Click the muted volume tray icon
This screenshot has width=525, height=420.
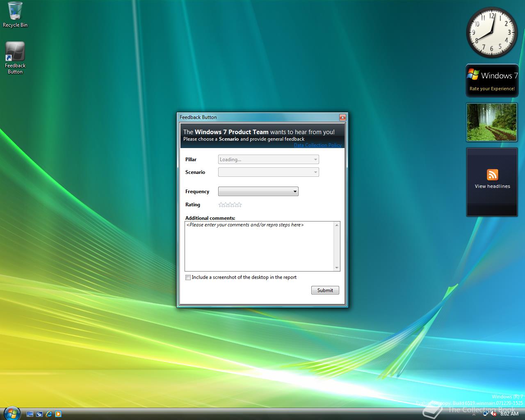tap(493, 413)
